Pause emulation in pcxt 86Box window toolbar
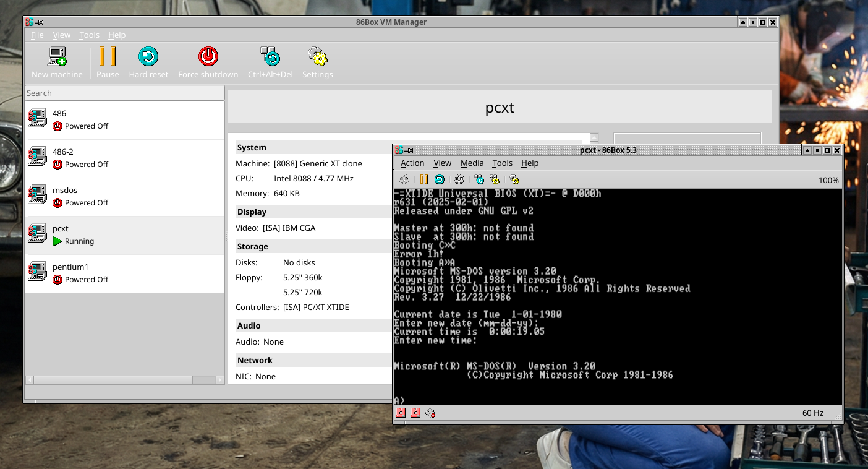Image resolution: width=868 pixels, height=469 pixels. (423, 179)
